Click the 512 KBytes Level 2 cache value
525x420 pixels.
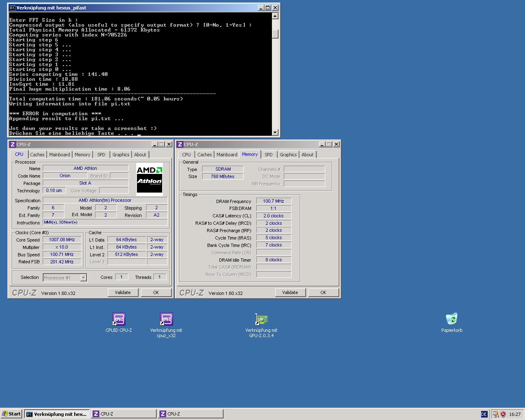tap(126, 254)
